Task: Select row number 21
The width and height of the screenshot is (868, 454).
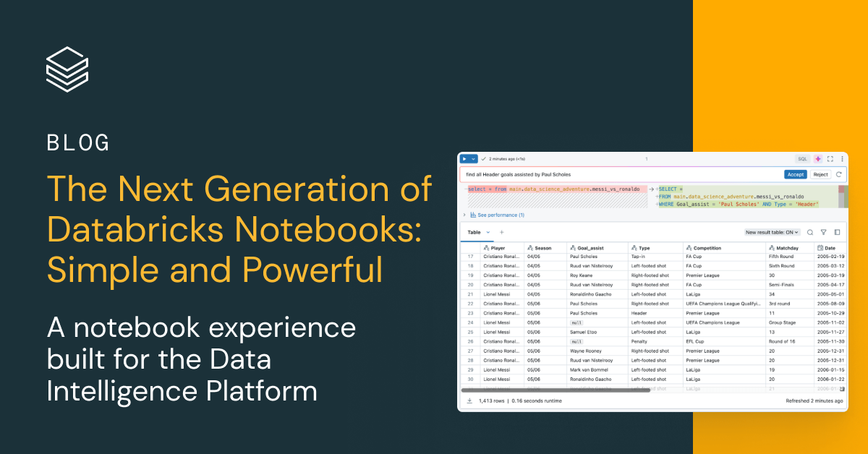Action: tap(470, 294)
